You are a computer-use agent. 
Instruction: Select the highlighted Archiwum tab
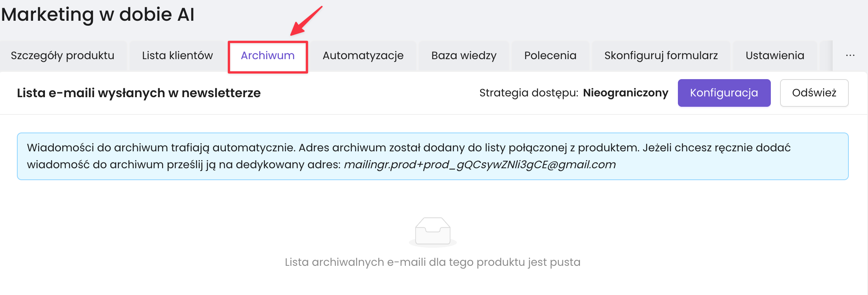[x=268, y=56]
